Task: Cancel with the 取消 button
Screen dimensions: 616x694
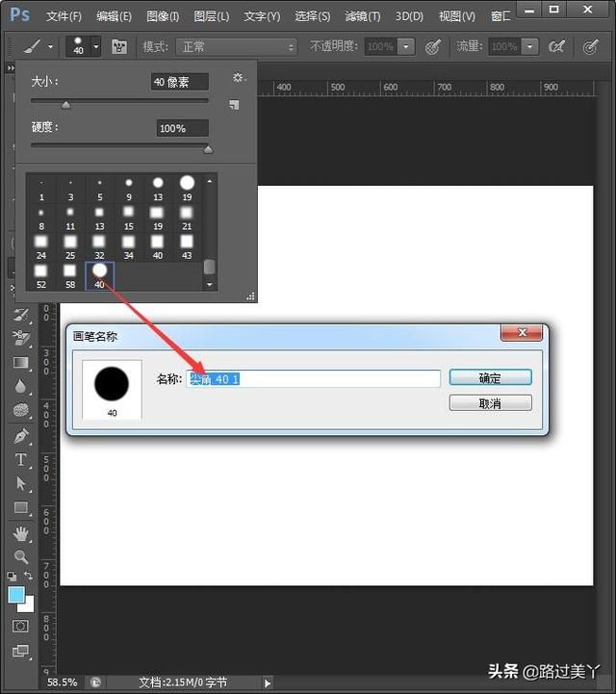Action: pos(490,403)
